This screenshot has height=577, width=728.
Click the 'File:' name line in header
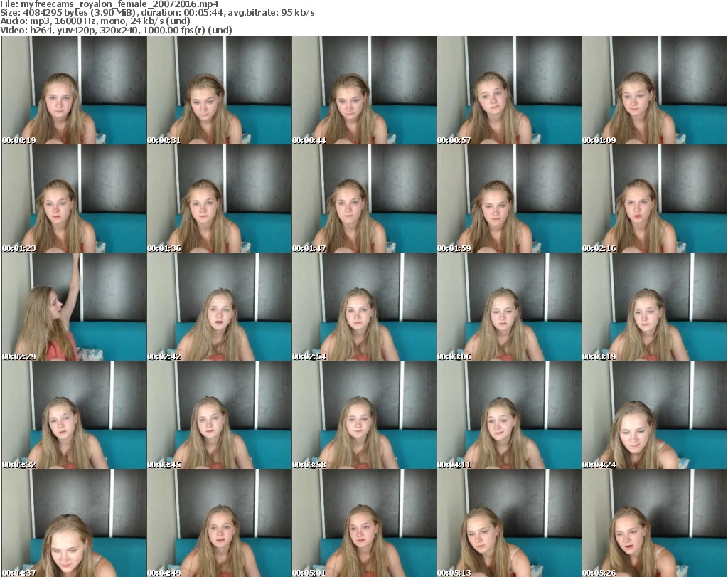click(109, 4)
